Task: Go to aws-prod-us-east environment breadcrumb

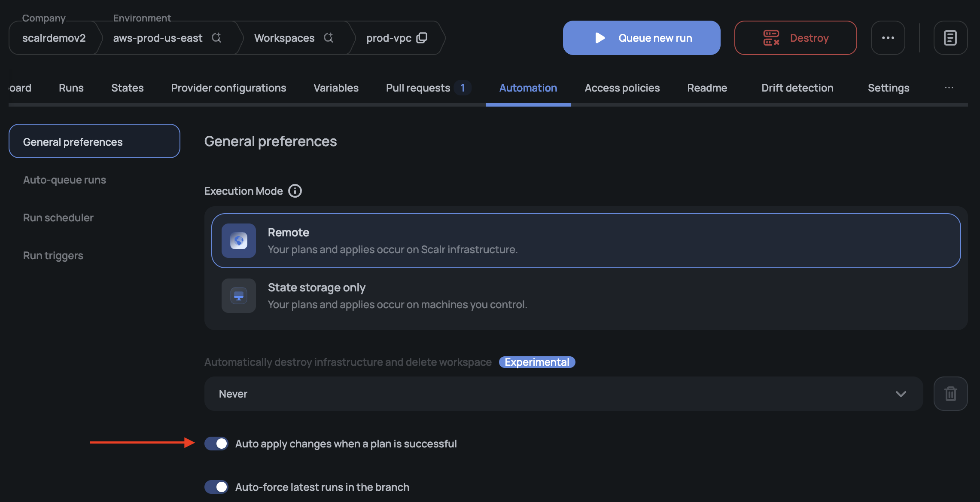Action: [x=158, y=38]
